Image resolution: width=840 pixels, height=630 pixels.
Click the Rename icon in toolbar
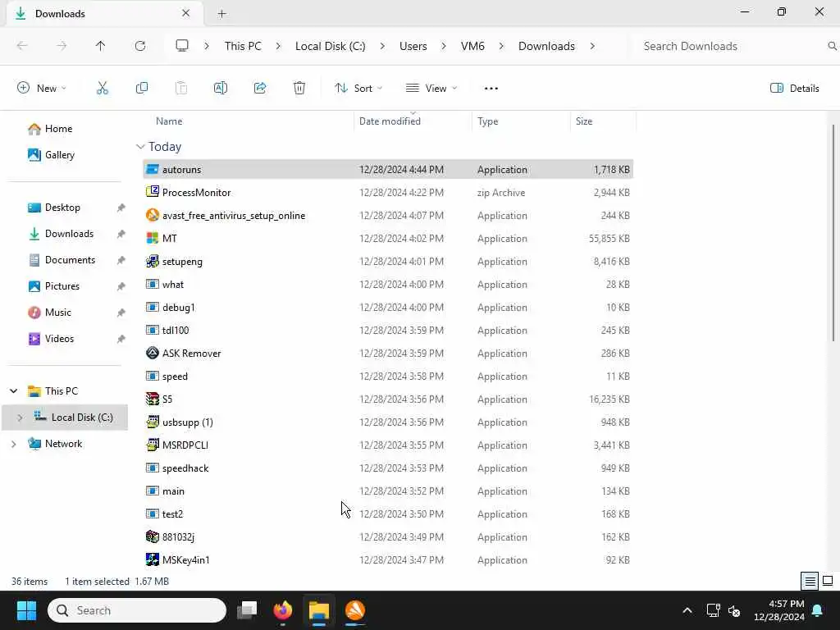pyautogui.click(x=221, y=89)
